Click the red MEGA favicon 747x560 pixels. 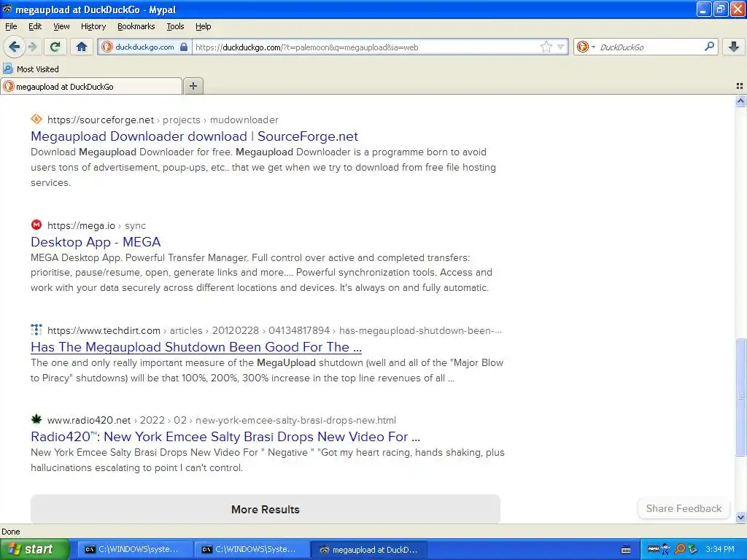point(36,225)
